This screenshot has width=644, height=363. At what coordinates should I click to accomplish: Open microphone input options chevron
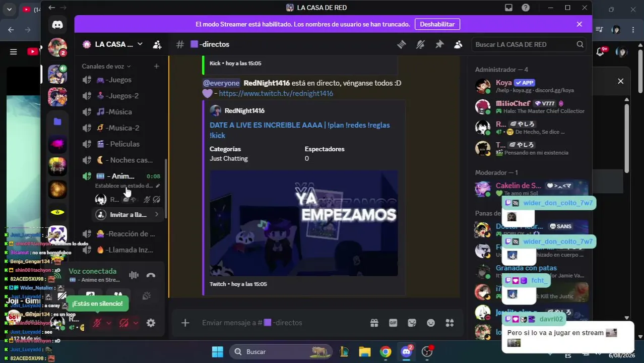[x=109, y=323]
